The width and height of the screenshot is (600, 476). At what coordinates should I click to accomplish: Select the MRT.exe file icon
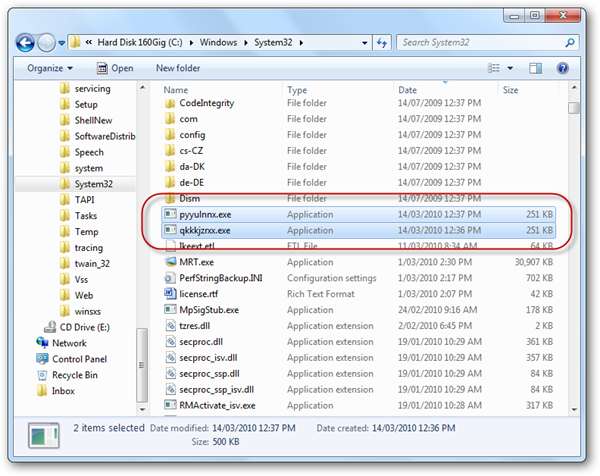click(170, 262)
